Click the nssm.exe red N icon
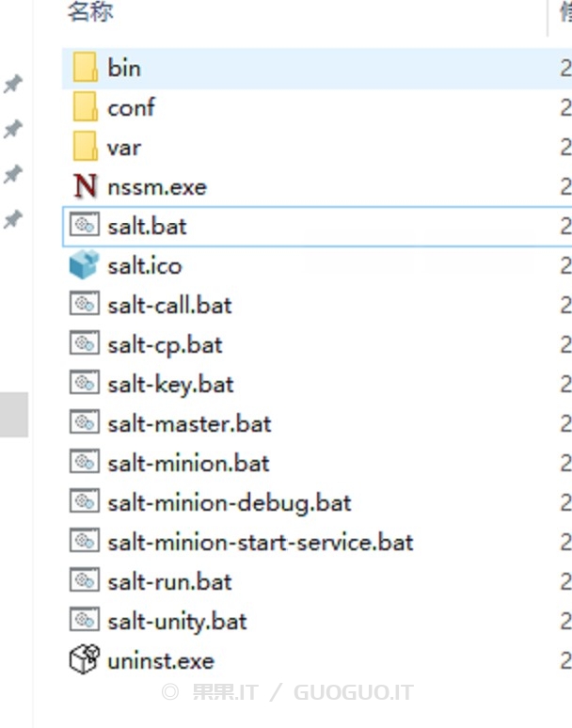Viewport: 572px width, 728px height. [85, 186]
